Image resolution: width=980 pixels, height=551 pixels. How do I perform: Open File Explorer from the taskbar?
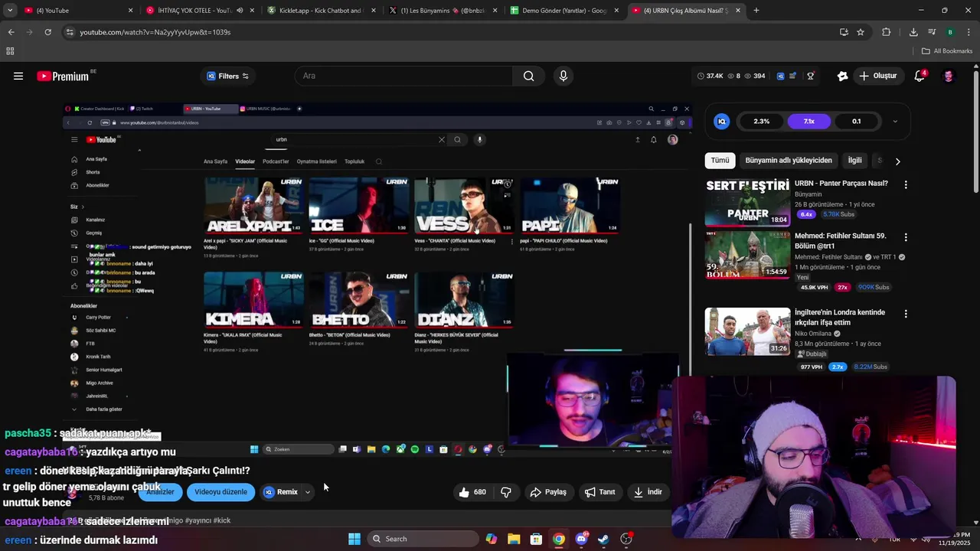tap(514, 539)
